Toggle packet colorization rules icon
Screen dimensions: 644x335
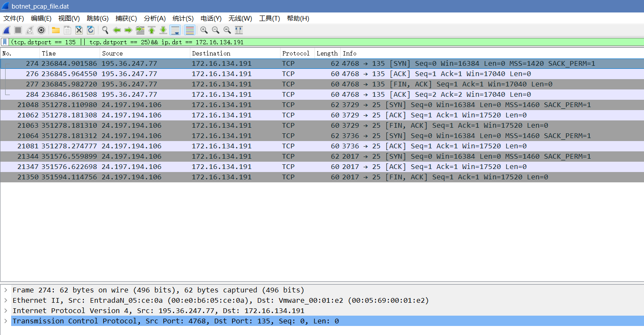coord(189,30)
